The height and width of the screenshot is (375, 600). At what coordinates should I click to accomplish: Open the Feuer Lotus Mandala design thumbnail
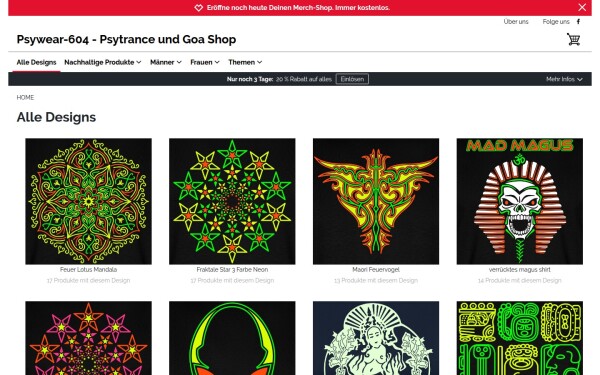click(x=88, y=201)
